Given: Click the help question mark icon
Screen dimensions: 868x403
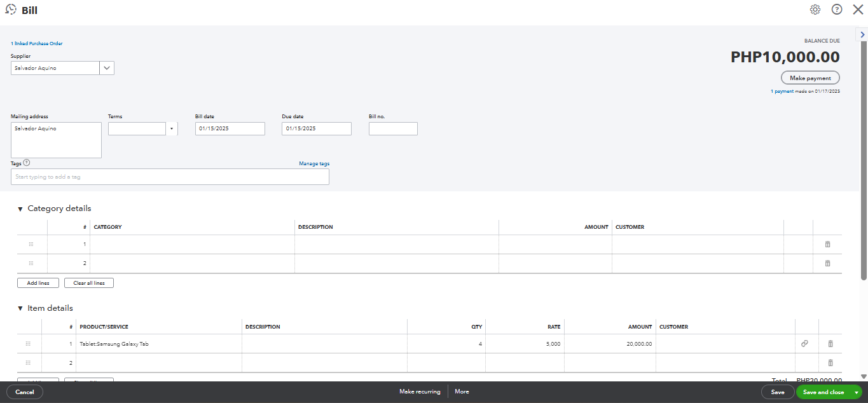Looking at the screenshot, I should pyautogui.click(x=837, y=10).
